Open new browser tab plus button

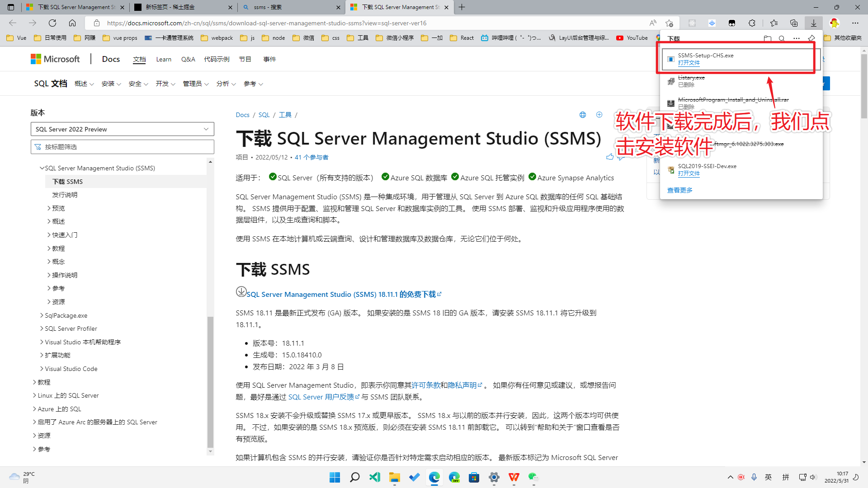462,7
